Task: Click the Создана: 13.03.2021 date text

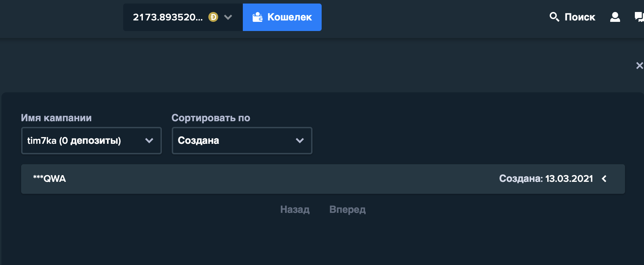Action: coord(546,179)
